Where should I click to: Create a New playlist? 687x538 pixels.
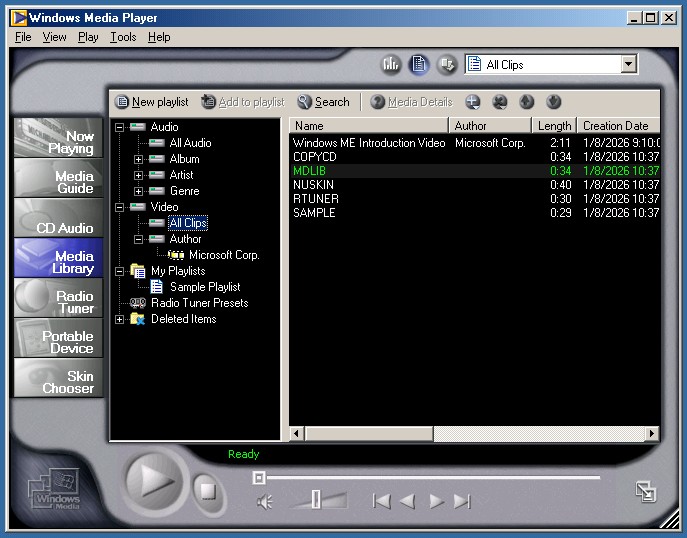click(x=152, y=102)
